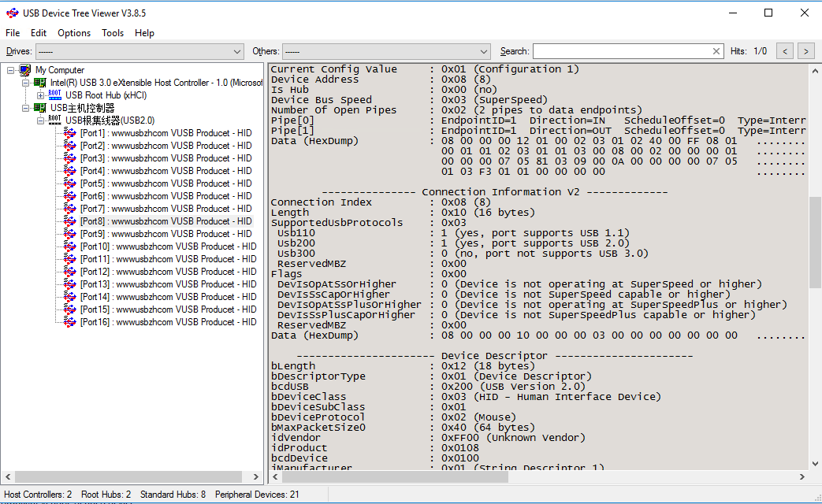Go to the next search hit
The width and height of the screenshot is (822, 504).
point(805,51)
